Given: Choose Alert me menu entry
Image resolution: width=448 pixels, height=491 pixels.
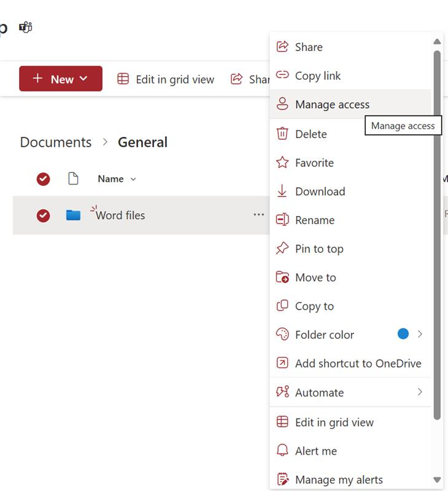Looking at the screenshot, I should tap(350, 451).
